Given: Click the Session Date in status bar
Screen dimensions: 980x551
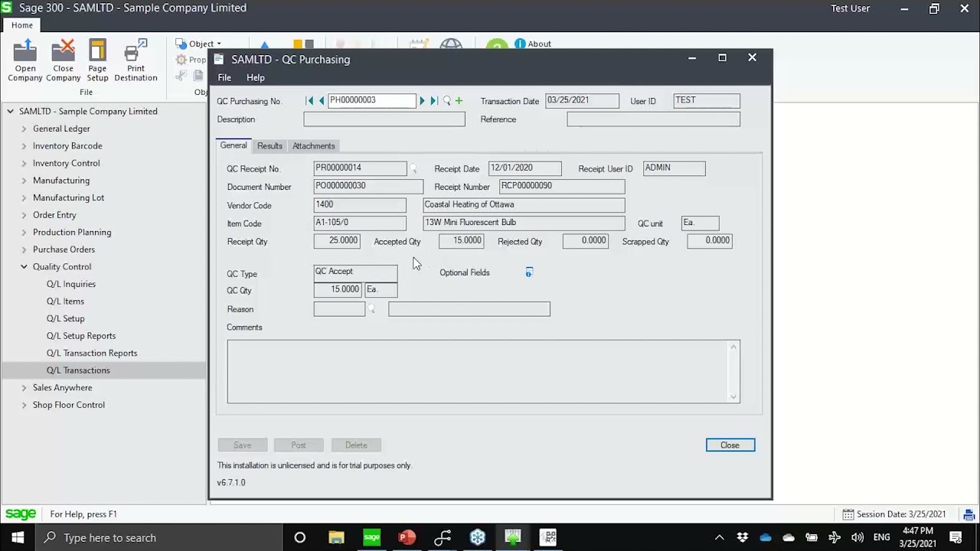Looking at the screenshot, I should (894, 514).
